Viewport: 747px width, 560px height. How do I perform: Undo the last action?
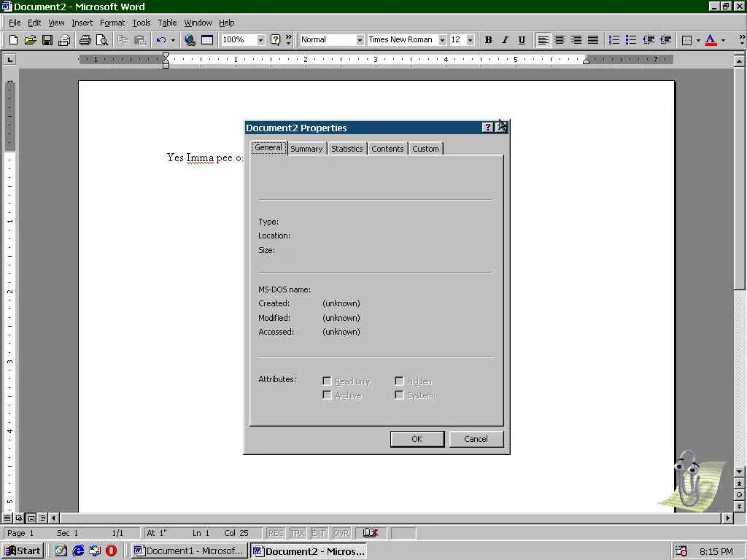click(161, 40)
